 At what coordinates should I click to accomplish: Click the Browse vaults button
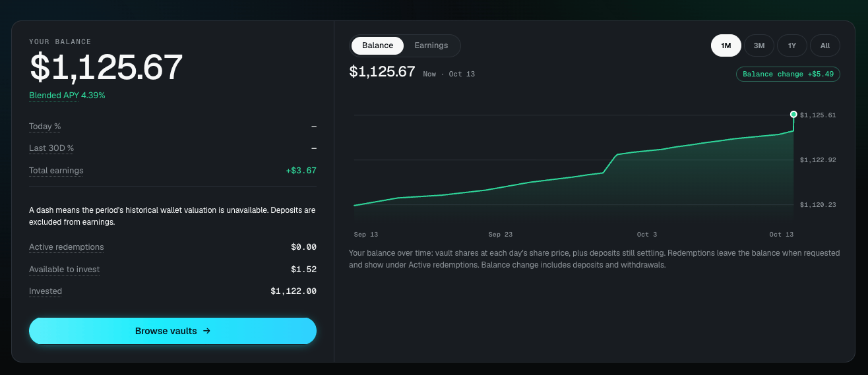[173, 331]
